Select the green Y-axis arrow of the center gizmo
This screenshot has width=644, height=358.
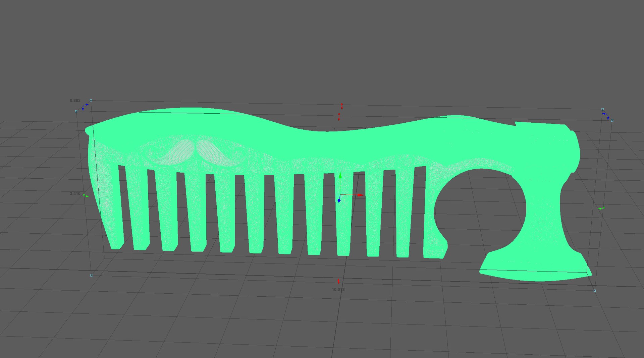(340, 176)
